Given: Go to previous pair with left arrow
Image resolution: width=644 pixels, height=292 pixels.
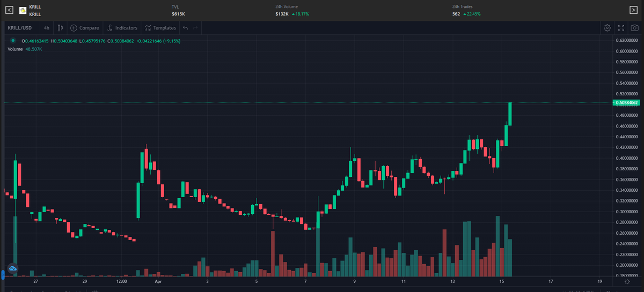Looking at the screenshot, I should (8, 10).
